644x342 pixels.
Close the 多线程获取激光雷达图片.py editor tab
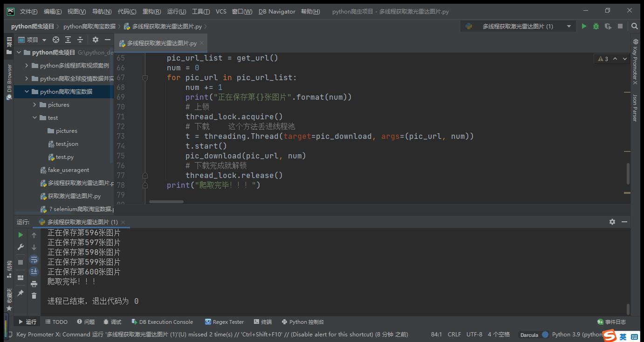click(x=202, y=43)
